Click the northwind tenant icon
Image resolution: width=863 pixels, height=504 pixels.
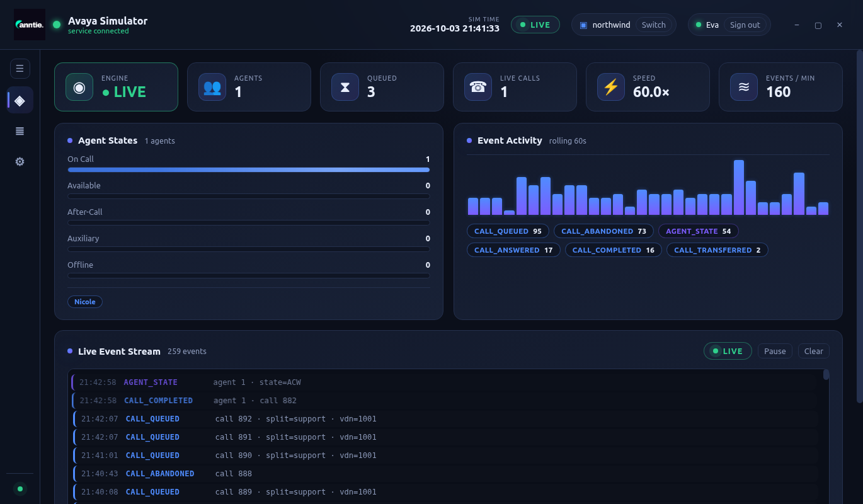point(583,25)
